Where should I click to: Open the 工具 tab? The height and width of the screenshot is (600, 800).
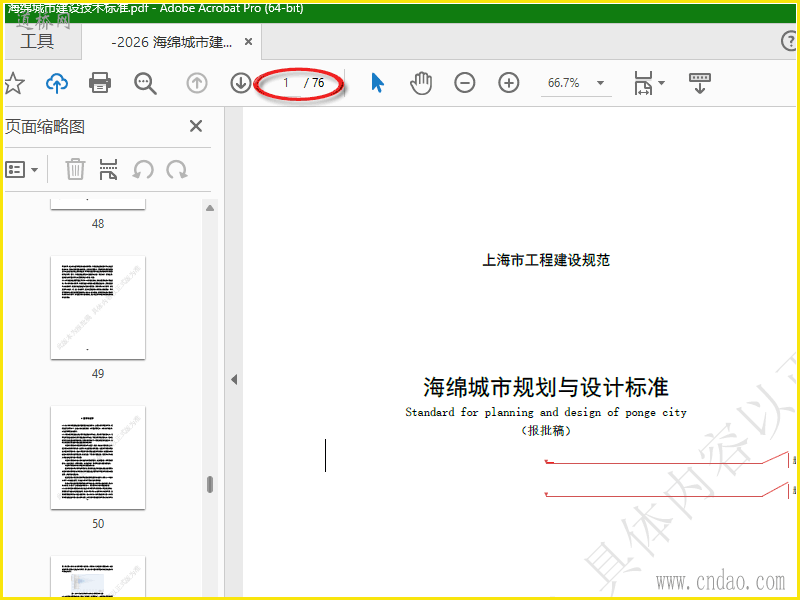point(37,41)
